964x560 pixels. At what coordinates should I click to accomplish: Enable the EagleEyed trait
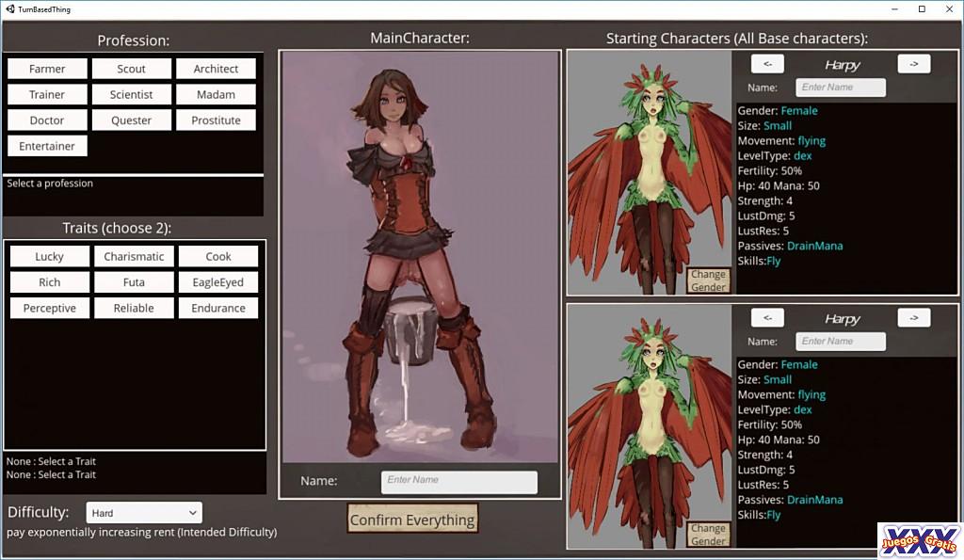click(x=217, y=282)
